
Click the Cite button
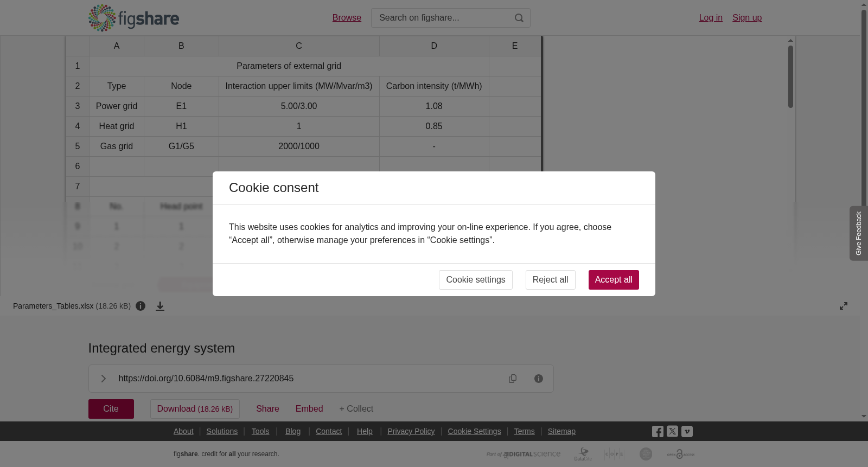click(111, 409)
